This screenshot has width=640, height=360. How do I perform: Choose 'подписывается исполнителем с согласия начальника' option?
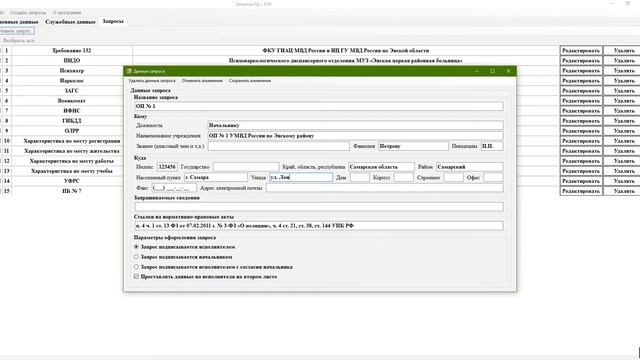tap(136, 267)
